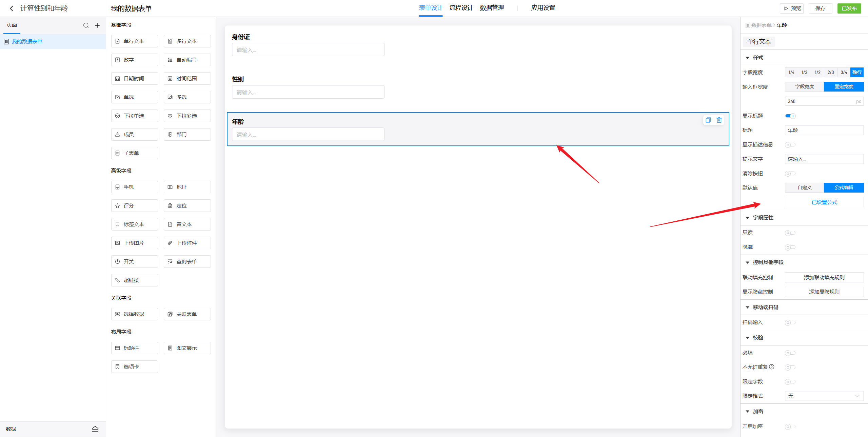Click help icon beside 不允许重复
The width and height of the screenshot is (868, 437).
[x=772, y=367]
